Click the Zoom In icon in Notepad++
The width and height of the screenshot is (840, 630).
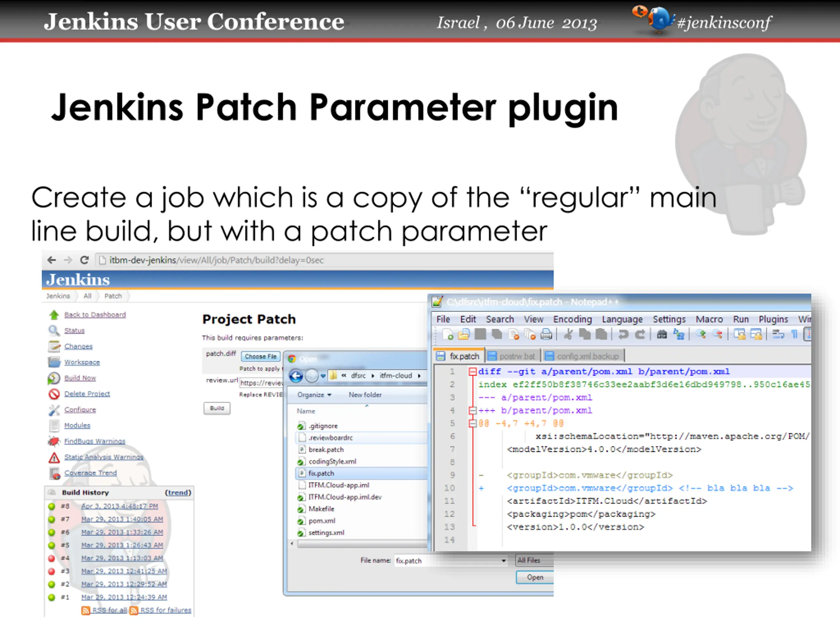pos(701,334)
